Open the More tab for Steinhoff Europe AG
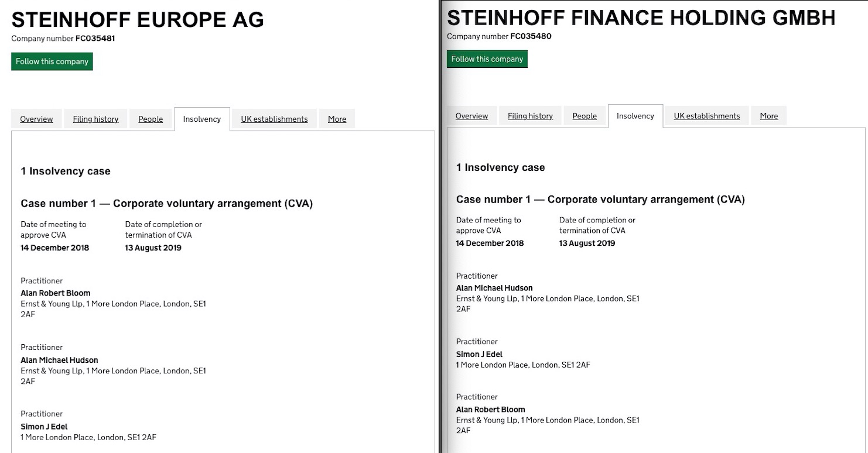Image resolution: width=868 pixels, height=453 pixels. 337,119
